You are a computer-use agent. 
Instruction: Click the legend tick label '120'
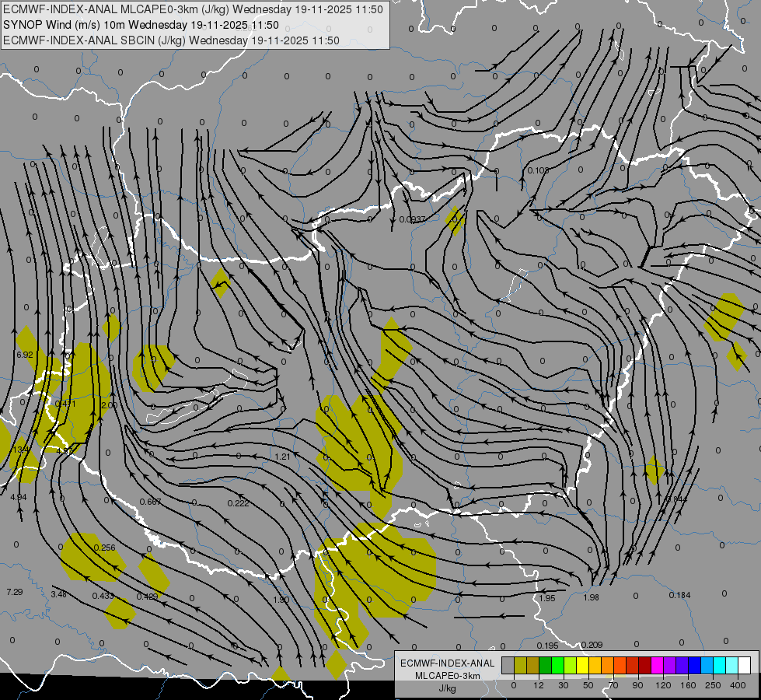pyautogui.click(x=664, y=685)
